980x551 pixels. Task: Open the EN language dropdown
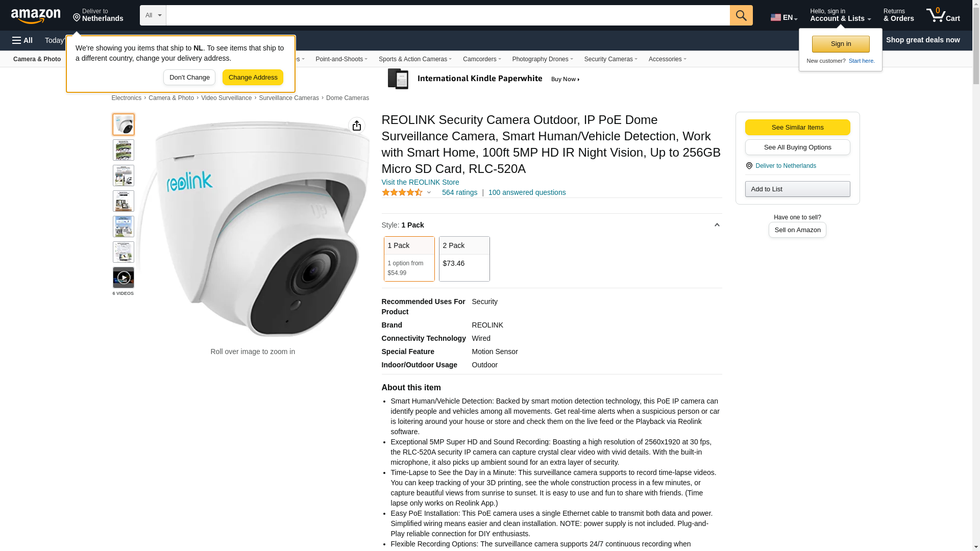click(x=784, y=17)
